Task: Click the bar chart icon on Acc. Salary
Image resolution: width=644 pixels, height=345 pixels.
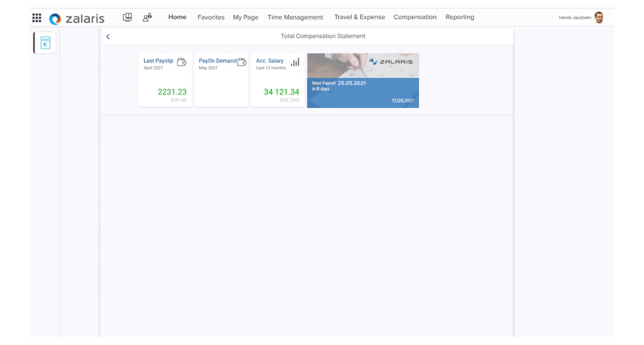Action: pyautogui.click(x=295, y=62)
